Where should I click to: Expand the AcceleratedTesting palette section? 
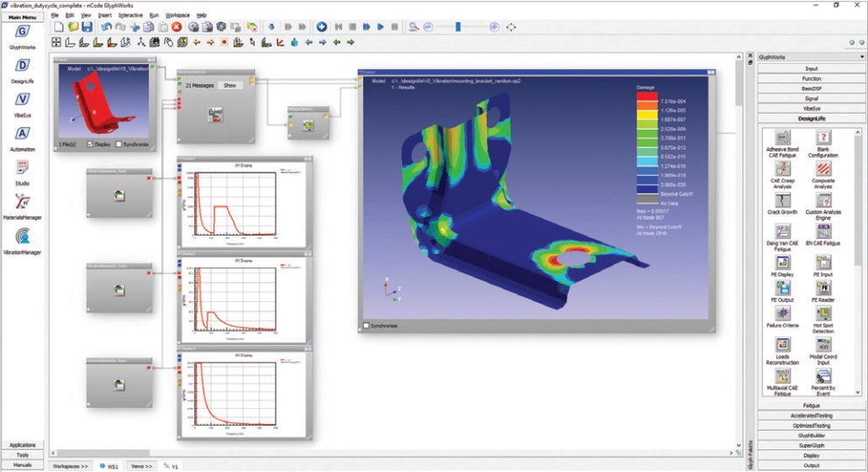[811, 415]
